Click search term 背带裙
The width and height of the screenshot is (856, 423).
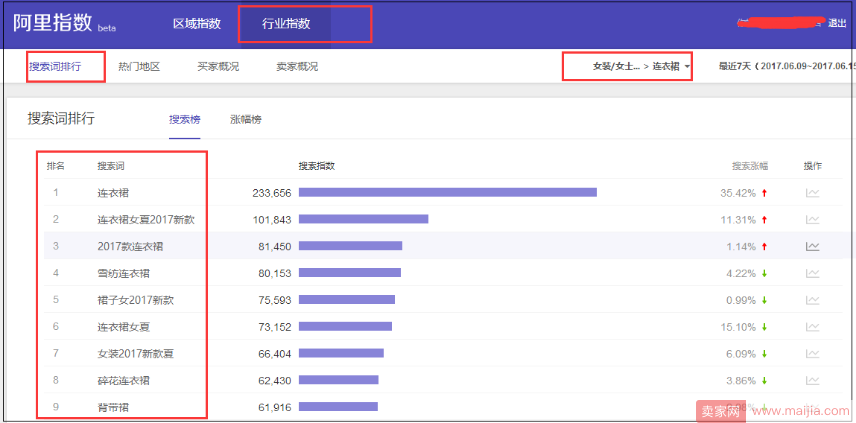114,407
